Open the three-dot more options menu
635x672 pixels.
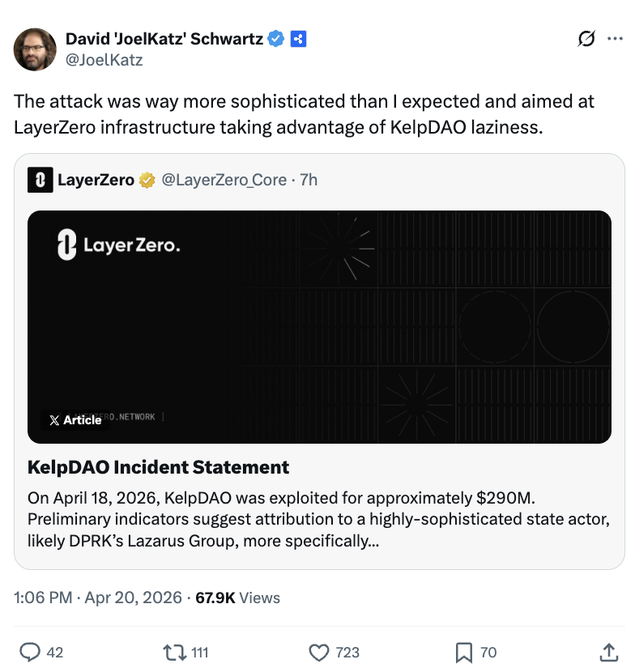615,39
